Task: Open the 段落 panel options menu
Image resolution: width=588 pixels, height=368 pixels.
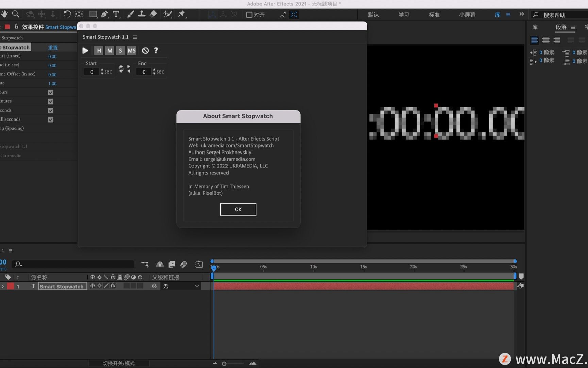Action: click(x=573, y=27)
